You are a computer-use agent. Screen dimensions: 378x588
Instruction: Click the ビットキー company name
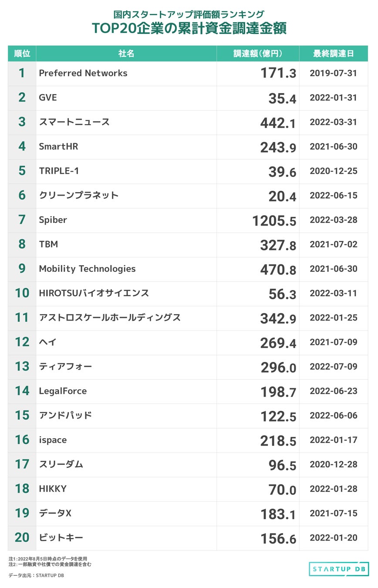pos(61,538)
